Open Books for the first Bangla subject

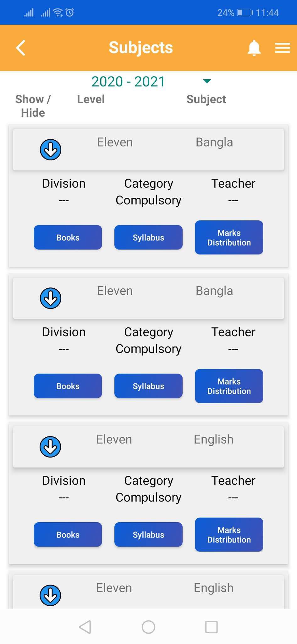pyautogui.click(x=68, y=237)
